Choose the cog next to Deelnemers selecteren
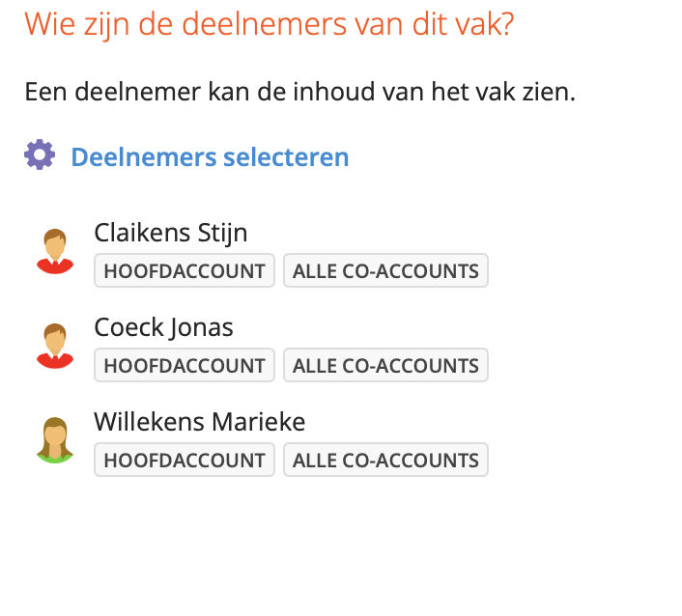 [x=40, y=154]
